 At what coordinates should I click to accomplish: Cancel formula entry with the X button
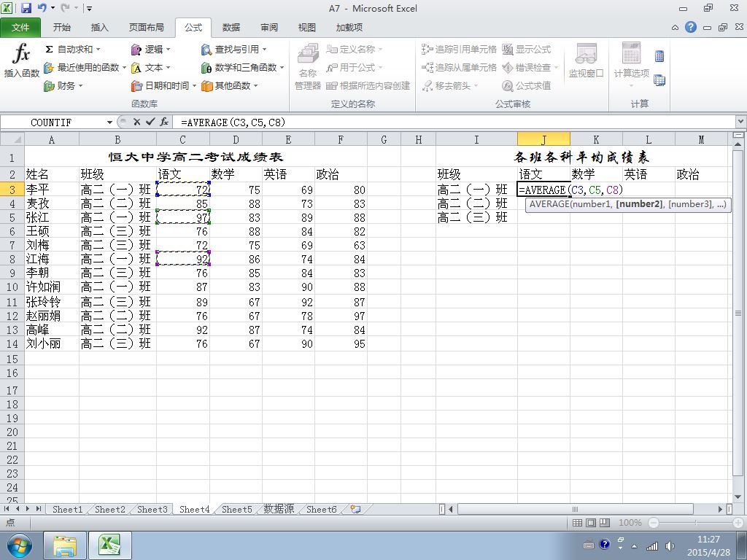136,122
